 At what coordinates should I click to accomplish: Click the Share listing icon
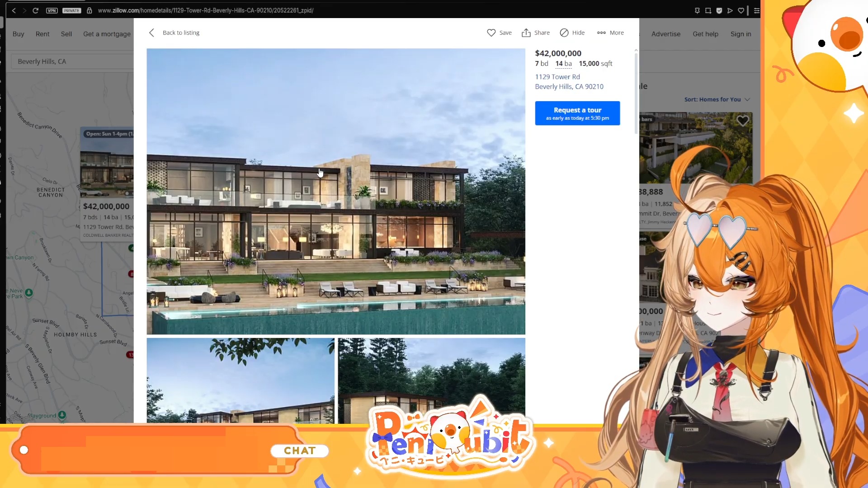(526, 33)
